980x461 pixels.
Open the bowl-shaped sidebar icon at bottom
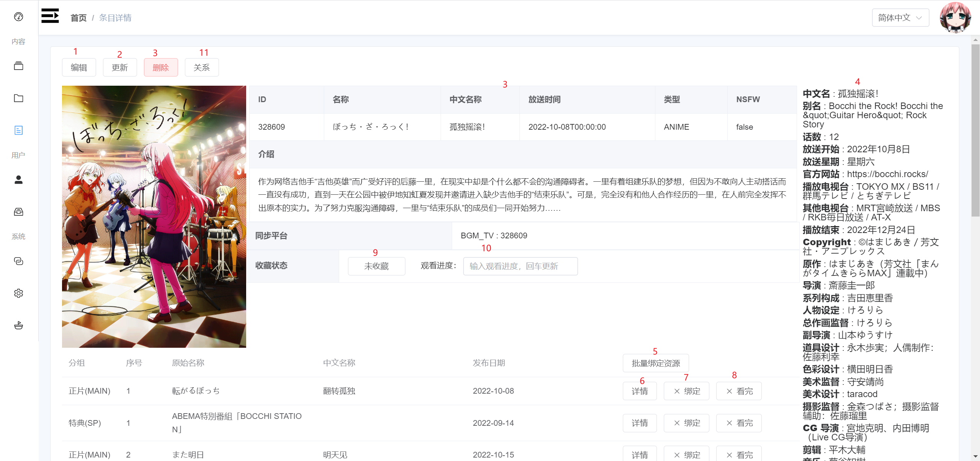tap(18, 326)
